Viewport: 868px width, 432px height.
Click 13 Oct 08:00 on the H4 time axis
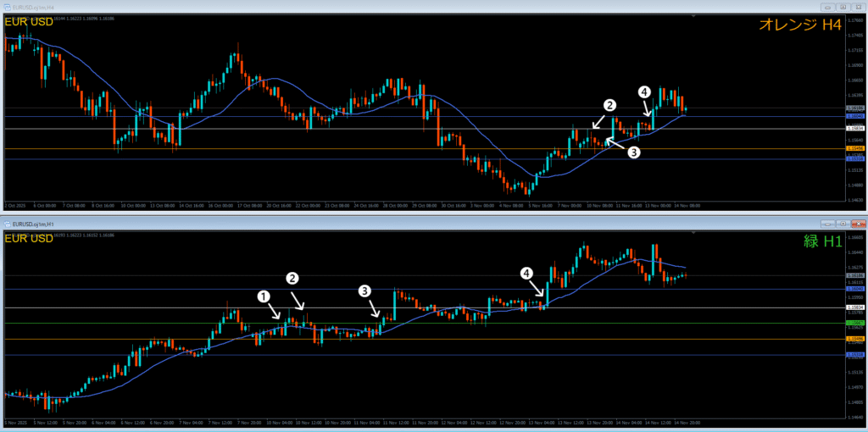[162, 205]
